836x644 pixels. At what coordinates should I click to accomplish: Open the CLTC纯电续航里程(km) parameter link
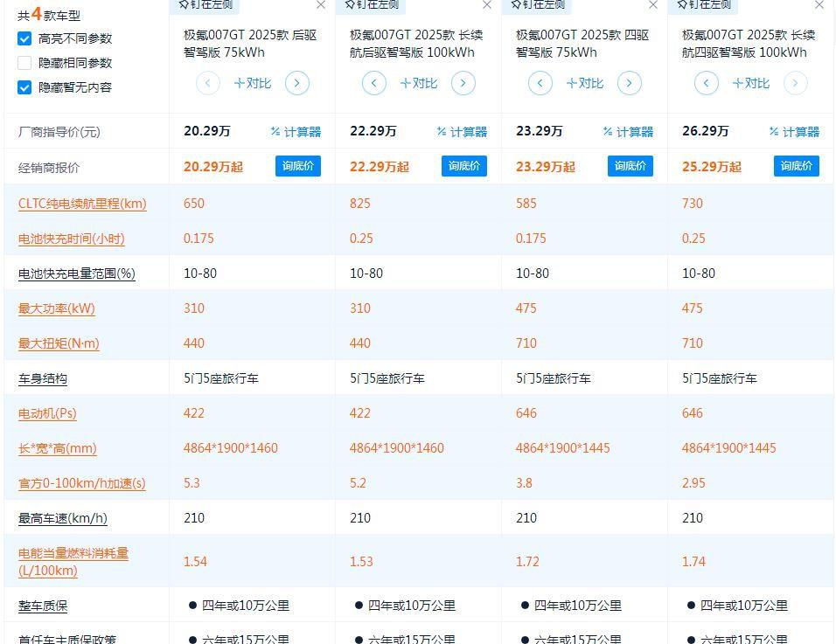click(82, 204)
